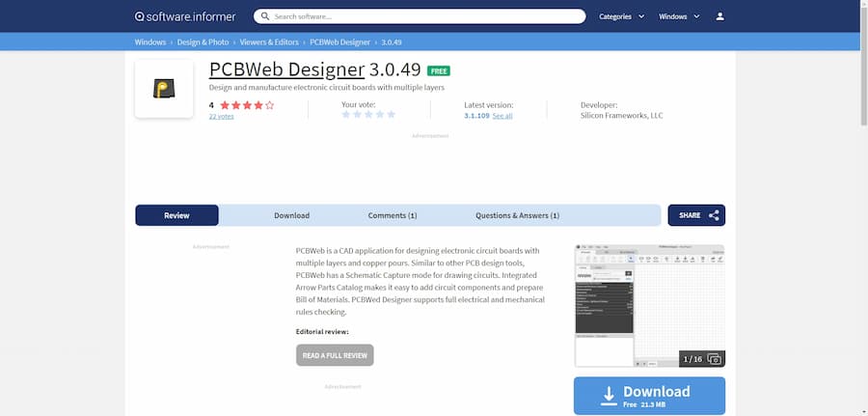Click the big blue Download button
Viewport: 868px width, 416px height.
tap(649, 396)
